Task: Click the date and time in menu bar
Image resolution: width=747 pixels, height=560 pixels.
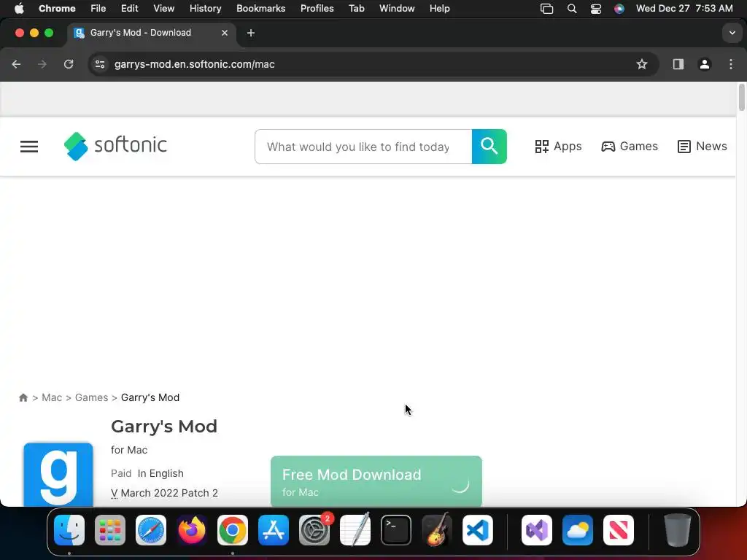Action: tap(684, 9)
